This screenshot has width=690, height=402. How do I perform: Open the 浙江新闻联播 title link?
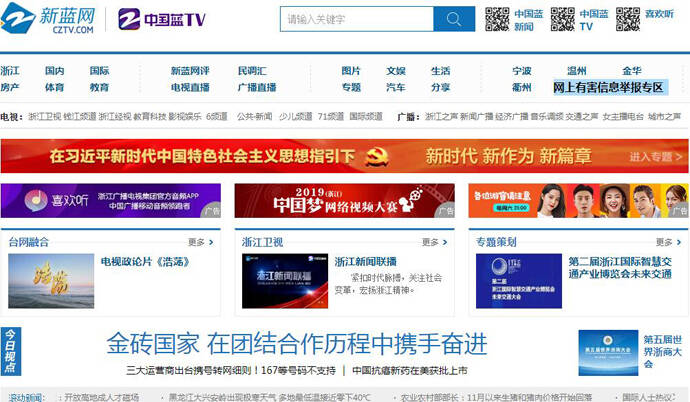pos(366,262)
